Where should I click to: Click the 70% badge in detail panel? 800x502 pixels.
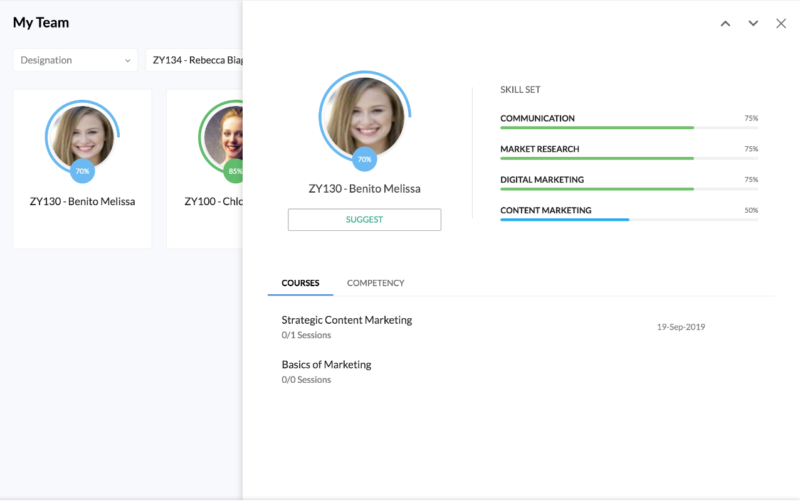[364, 159]
